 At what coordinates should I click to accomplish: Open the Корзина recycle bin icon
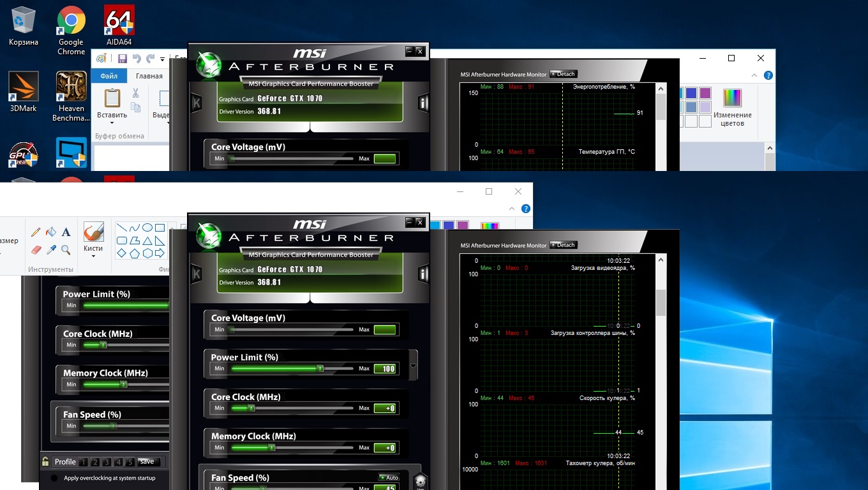coord(24,27)
